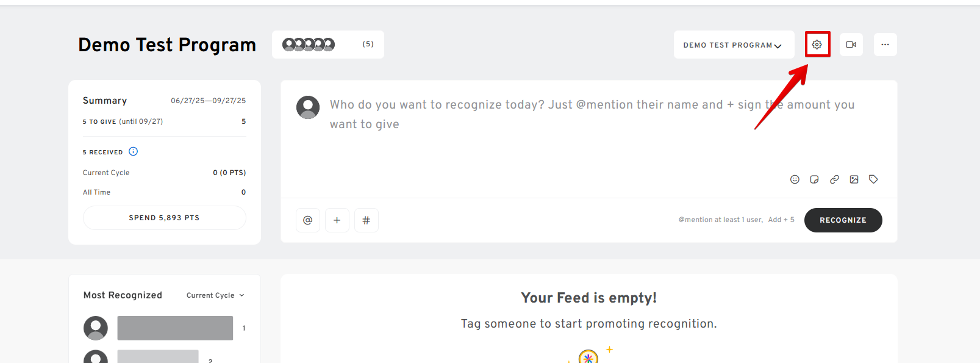
Task: Add a tag to the recognition post
Action: click(873, 179)
